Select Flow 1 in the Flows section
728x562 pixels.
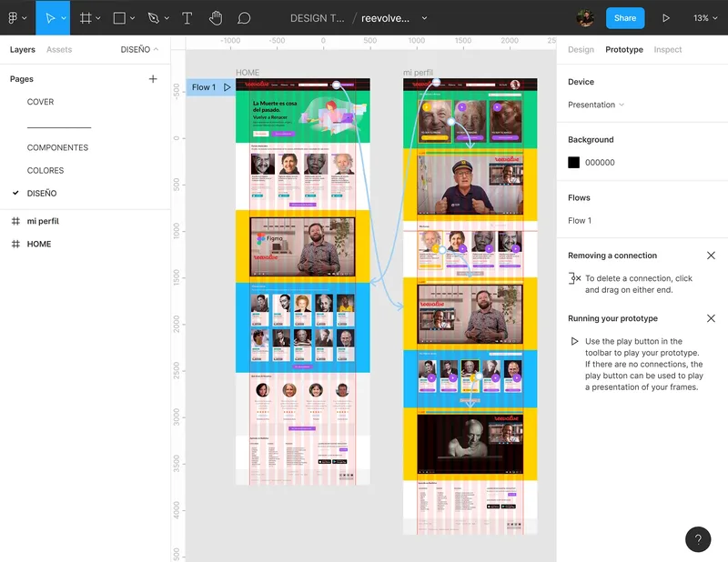point(580,220)
